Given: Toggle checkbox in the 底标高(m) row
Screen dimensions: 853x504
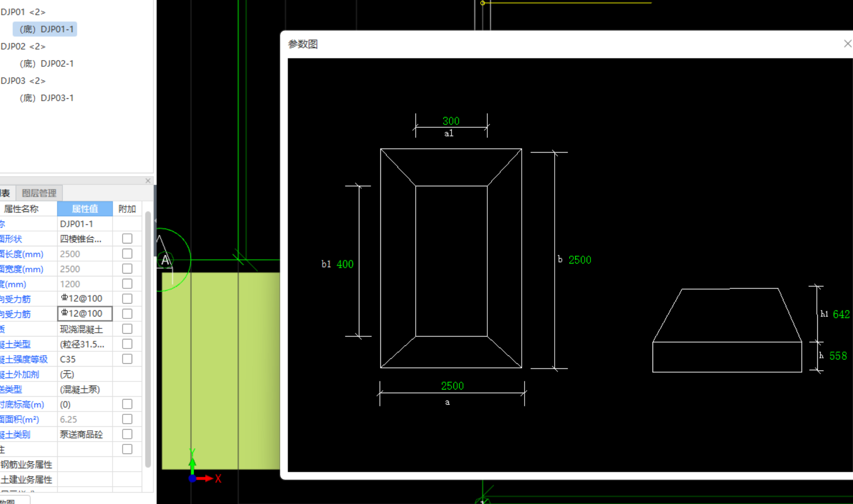Looking at the screenshot, I should click(x=127, y=404).
